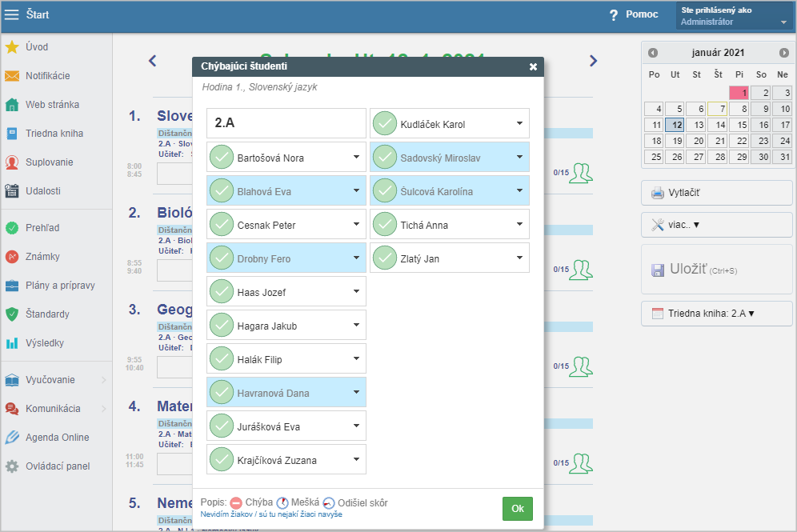Open absent students icon for lesson 4
This screenshot has width=797, height=532.
tap(580, 463)
